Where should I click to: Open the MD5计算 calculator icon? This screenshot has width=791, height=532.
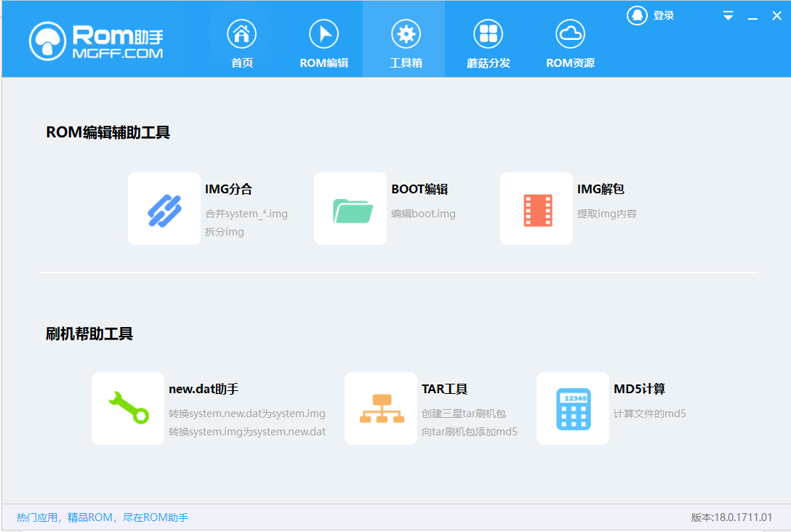(573, 408)
